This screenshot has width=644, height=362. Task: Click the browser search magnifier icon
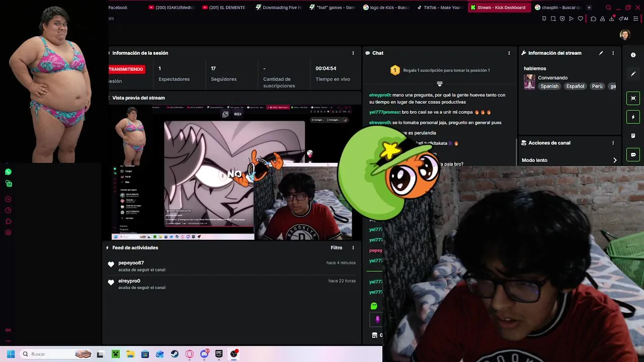[608, 8]
